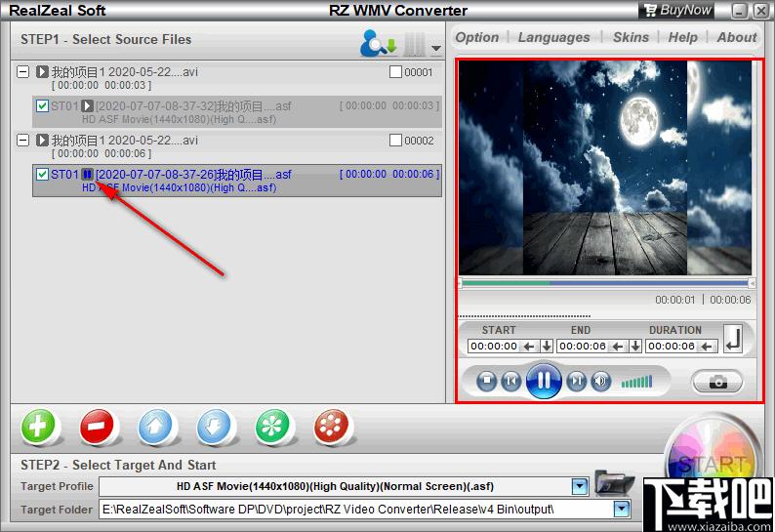
Task: Seek on the video progress bar
Action: pyautogui.click(x=606, y=283)
